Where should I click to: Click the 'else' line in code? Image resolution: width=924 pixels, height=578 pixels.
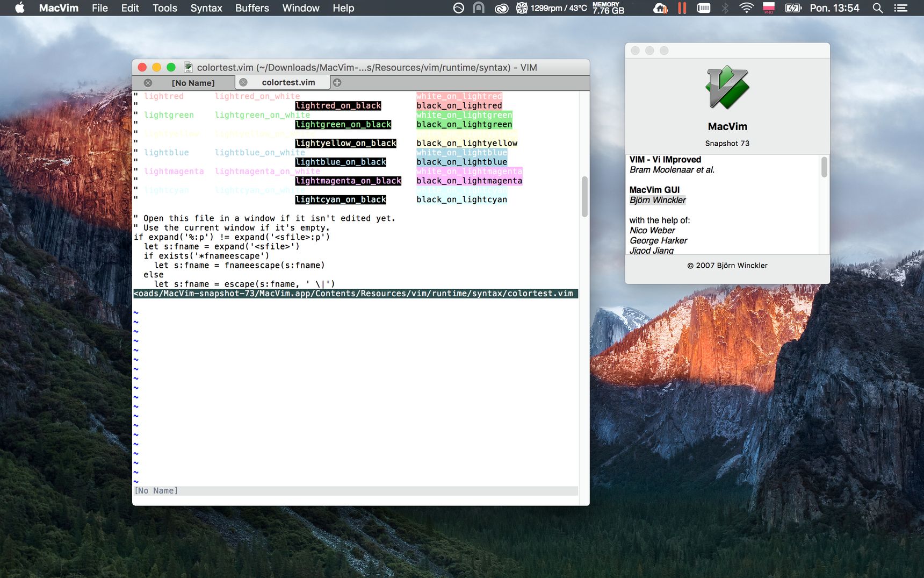click(x=154, y=275)
